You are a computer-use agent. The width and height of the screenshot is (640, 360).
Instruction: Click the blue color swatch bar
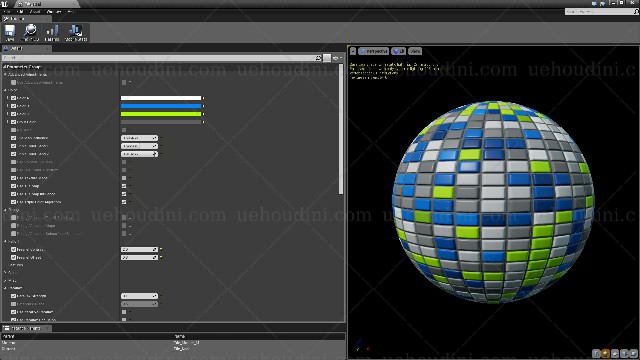coord(161,106)
